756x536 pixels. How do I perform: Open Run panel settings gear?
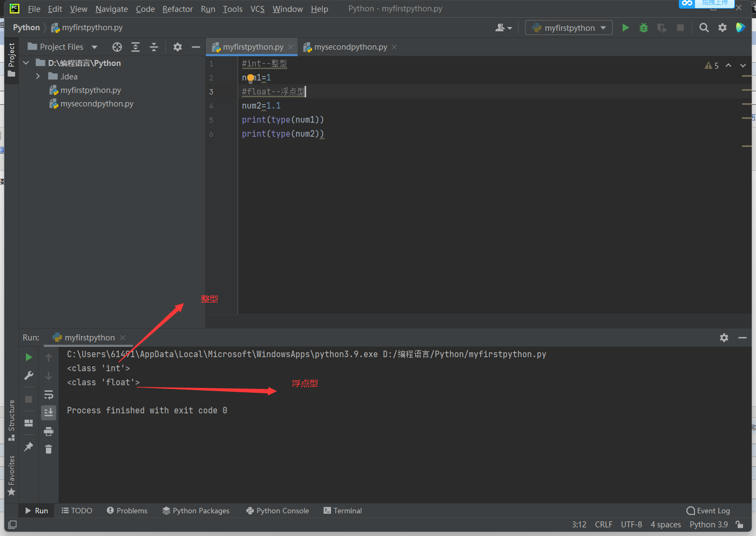tap(724, 338)
